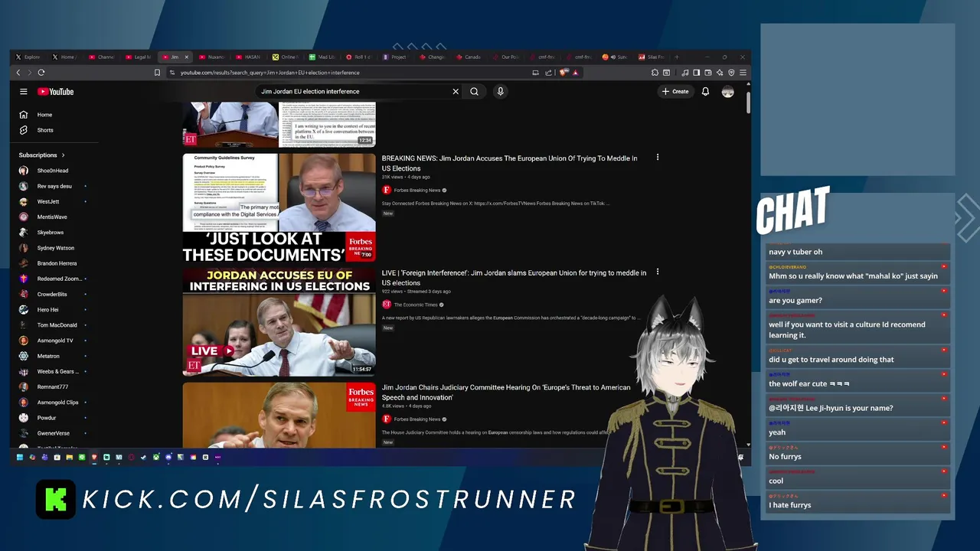Switch to the Explore X tab
This screenshot has width=980, height=551.
tap(28, 57)
